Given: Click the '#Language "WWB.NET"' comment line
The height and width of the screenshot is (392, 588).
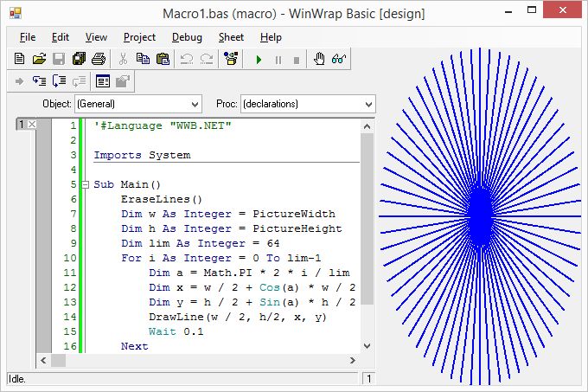Looking at the screenshot, I should (163, 125).
